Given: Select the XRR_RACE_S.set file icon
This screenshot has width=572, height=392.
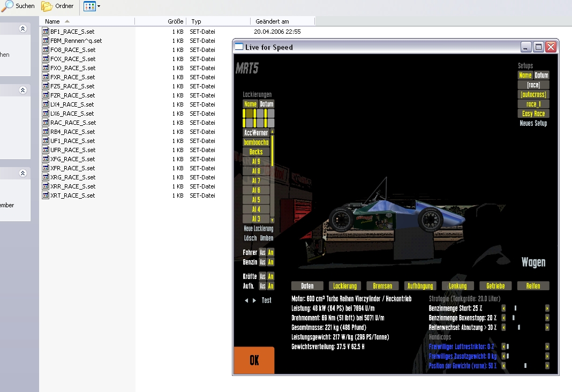Looking at the screenshot, I should (46, 186).
